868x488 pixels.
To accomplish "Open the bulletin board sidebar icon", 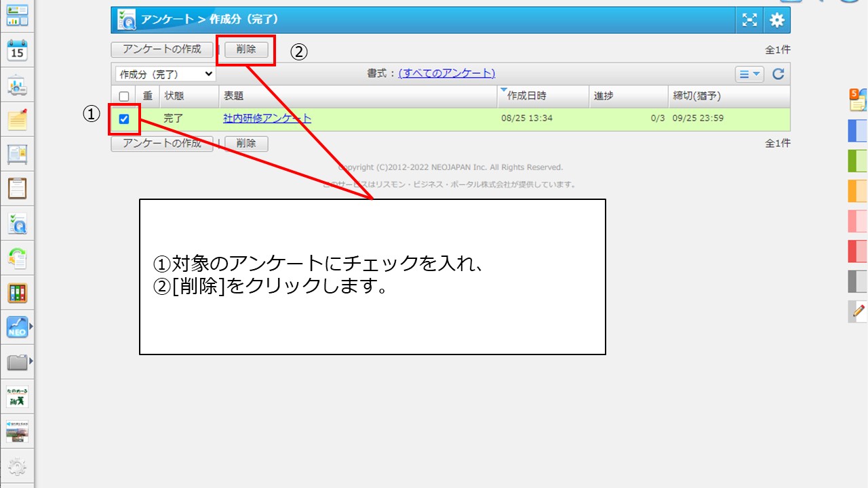I will 17,155.
